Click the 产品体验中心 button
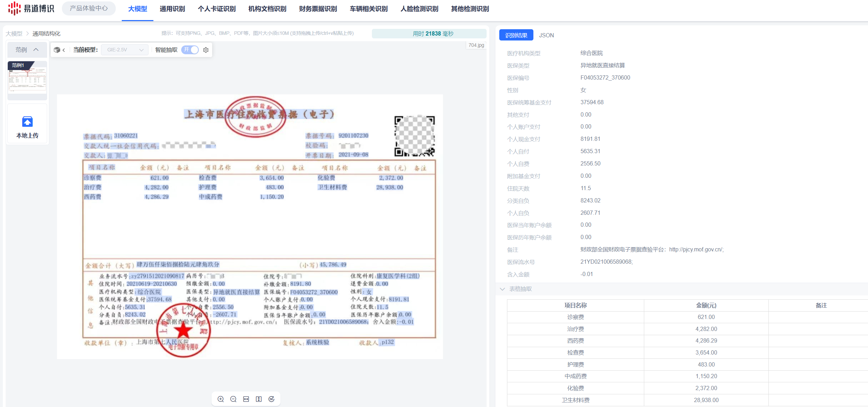 [89, 8]
